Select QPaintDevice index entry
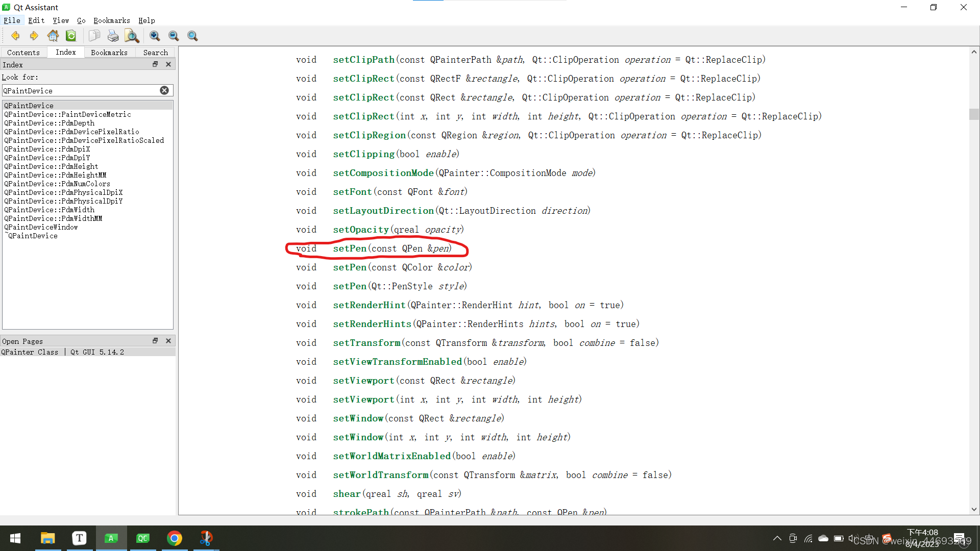 [x=88, y=106]
